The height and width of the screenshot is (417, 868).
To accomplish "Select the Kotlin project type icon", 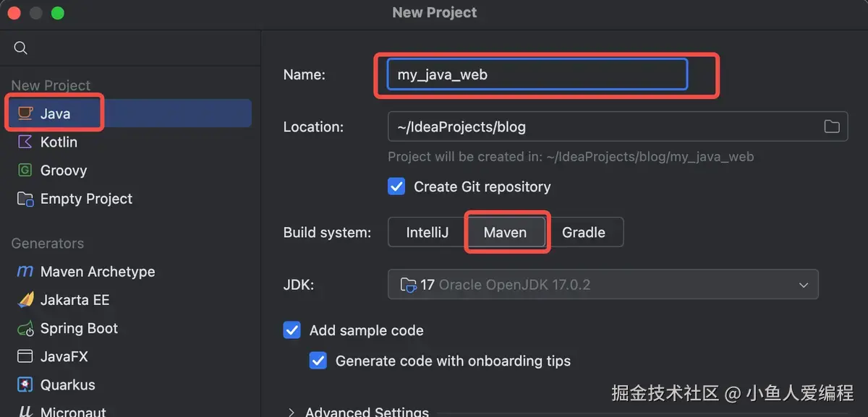I will (25, 142).
